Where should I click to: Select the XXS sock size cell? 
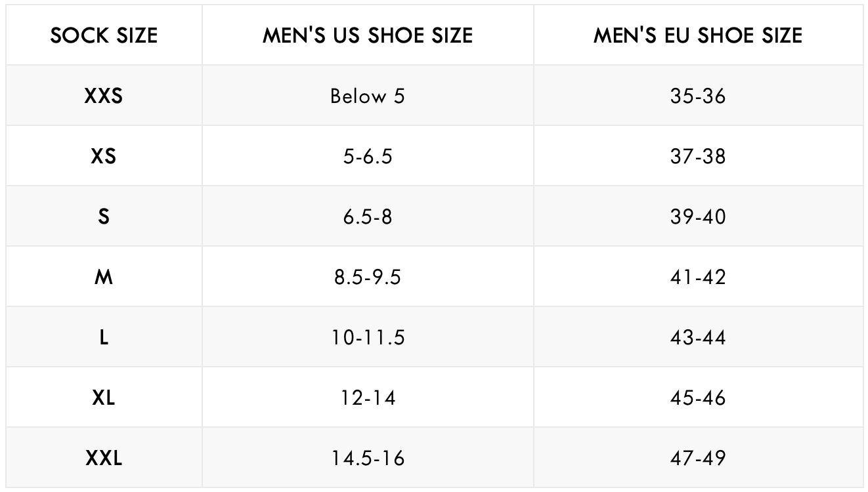click(x=104, y=96)
